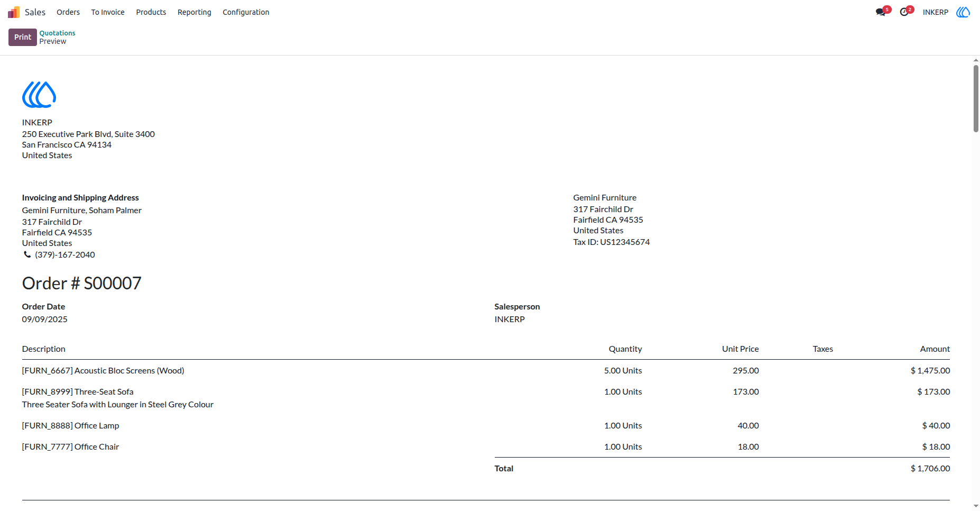The image size is (980, 511).
Task: Open the conversations chat bubble icon
Action: click(x=881, y=12)
